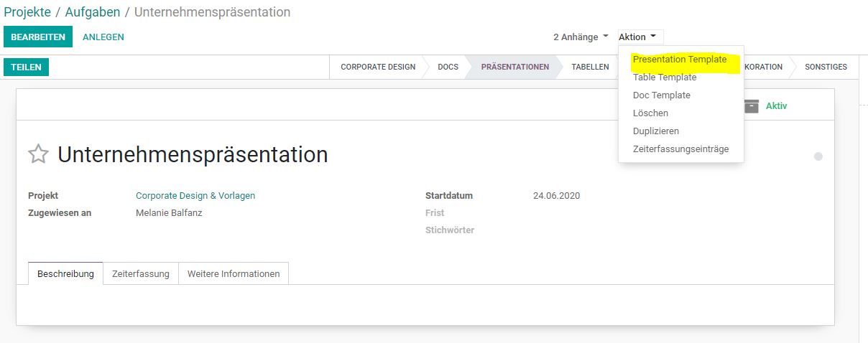Screen dimensions: 868x343
Task: Click the Stichwörter field label
Action: point(450,230)
